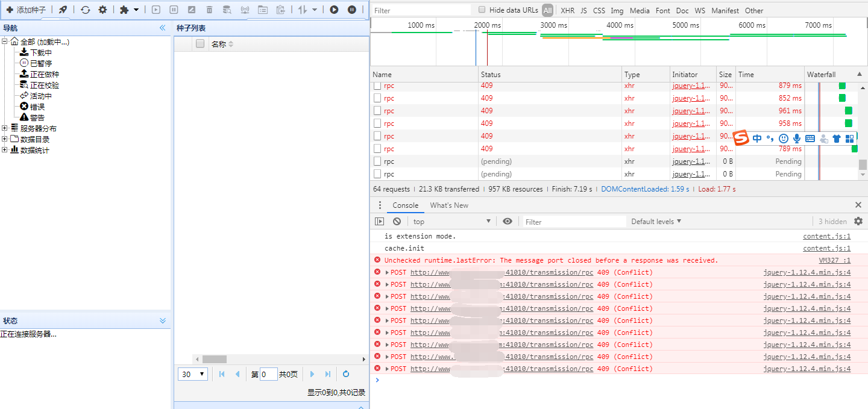Click the pagination refresh icon
This screenshot has height=409, width=868.
coord(346,374)
